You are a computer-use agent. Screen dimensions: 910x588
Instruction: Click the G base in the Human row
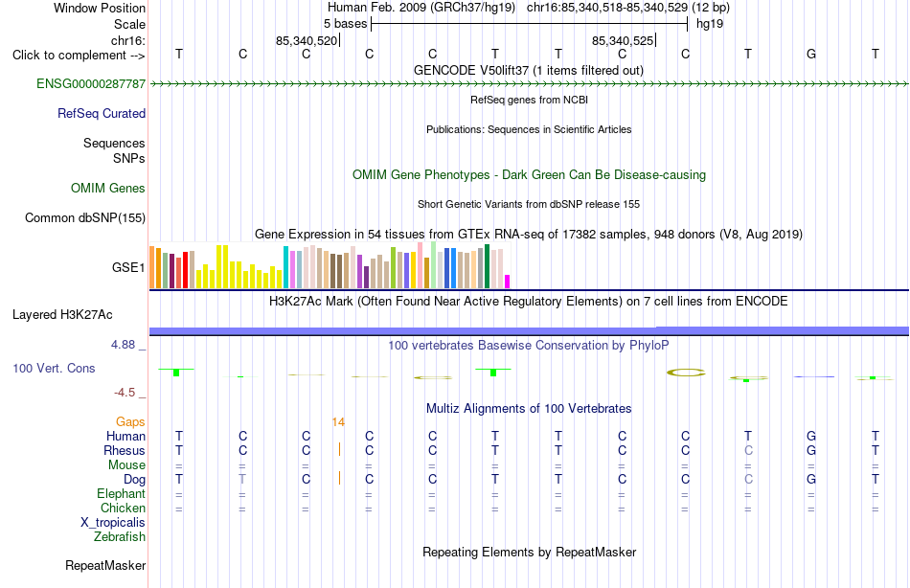(811, 436)
